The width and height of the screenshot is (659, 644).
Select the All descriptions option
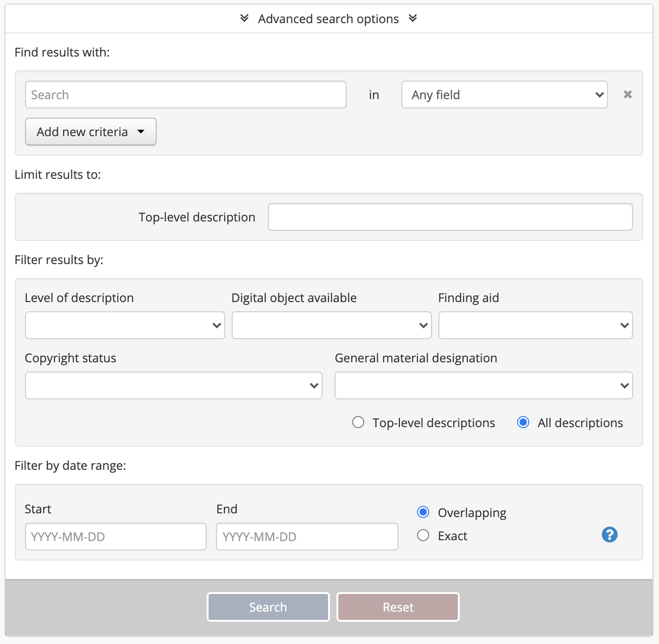(x=523, y=422)
